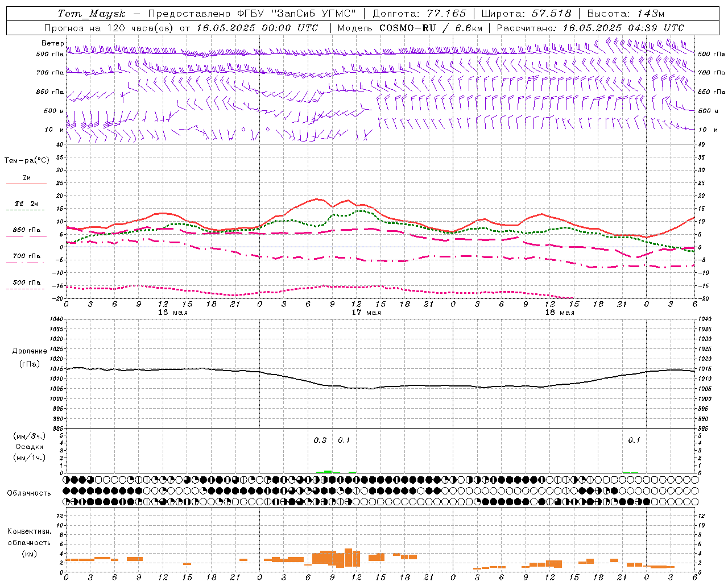Screen dimensions: 728x582
Task: Click the 700 гПа temperature legend entry
Action: click(27, 256)
